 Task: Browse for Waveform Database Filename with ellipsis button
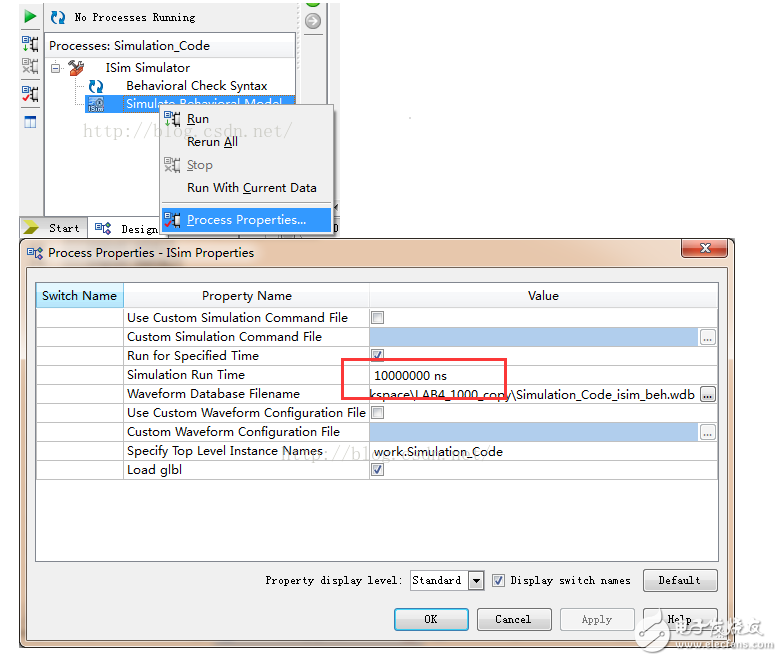[707, 395]
